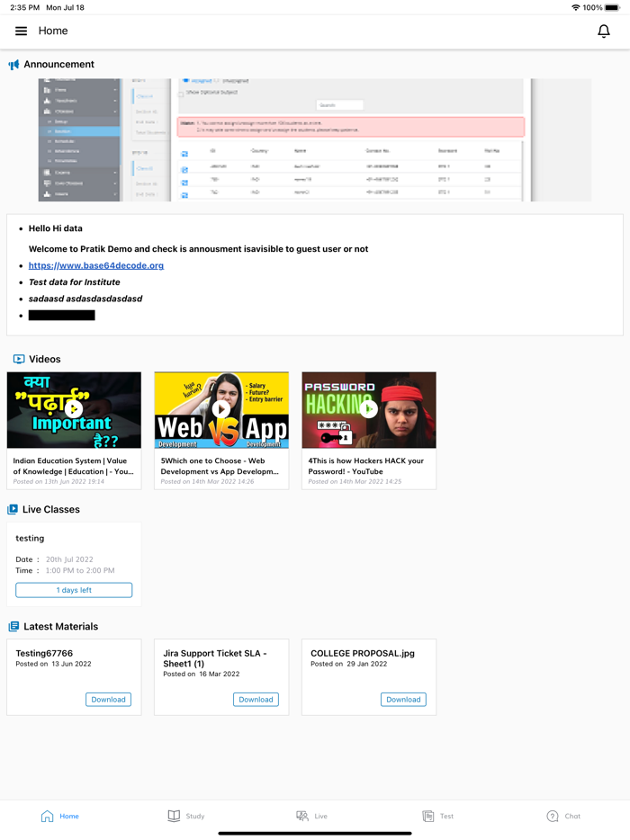Click 'Hello Hi data' announcement text
This screenshot has height=840, width=630.
tap(55, 228)
